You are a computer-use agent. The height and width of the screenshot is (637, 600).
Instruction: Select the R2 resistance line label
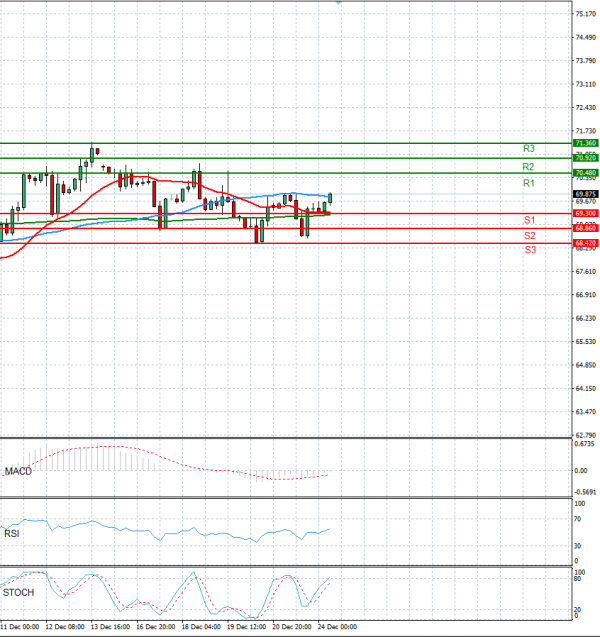coord(528,167)
